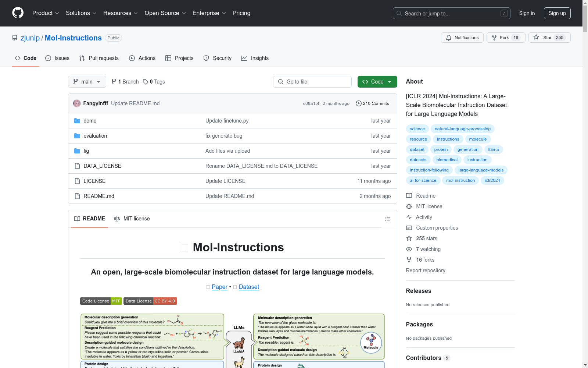This screenshot has width=588, height=368.
Task: Open the main branch selector dropdown
Action: coord(87,82)
